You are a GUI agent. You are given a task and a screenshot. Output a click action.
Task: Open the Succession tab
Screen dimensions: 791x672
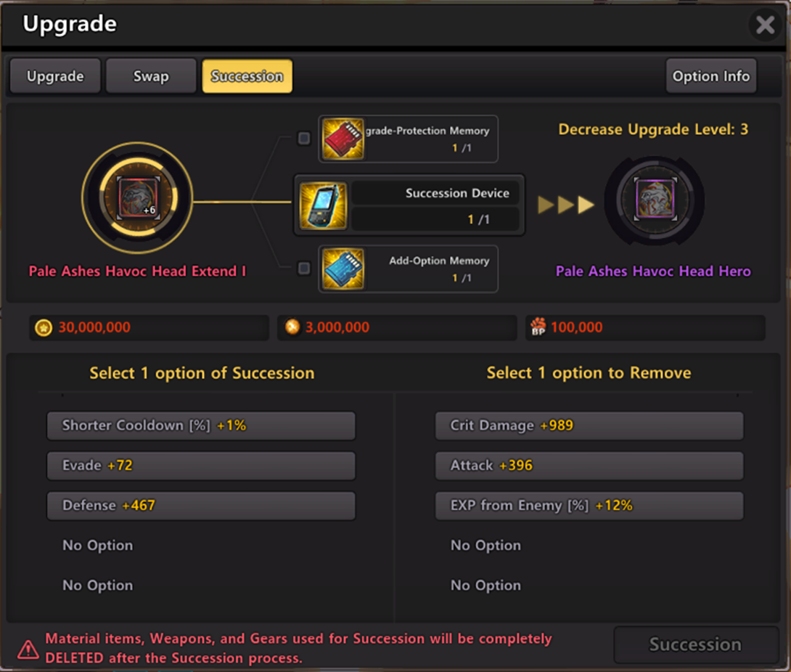(247, 76)
